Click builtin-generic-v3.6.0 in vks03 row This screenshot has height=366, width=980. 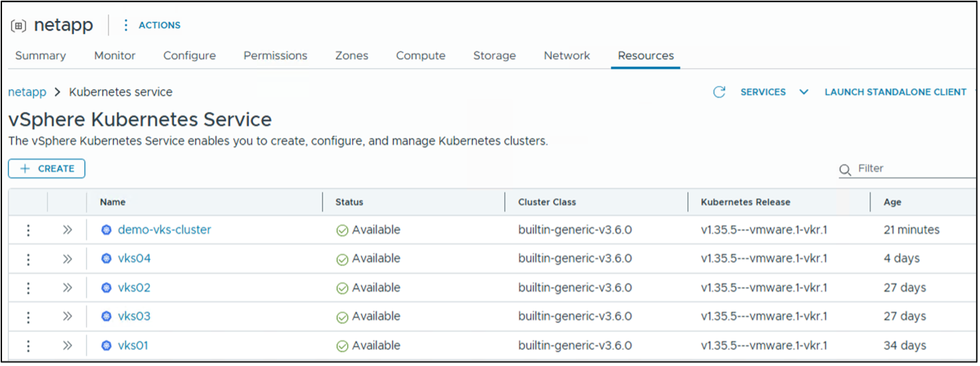click(575, 316)
